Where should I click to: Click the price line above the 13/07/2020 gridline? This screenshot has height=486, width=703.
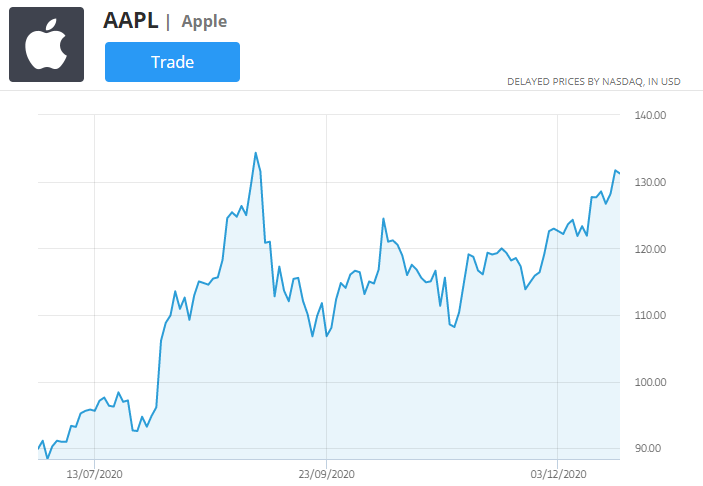click(94, 409)
